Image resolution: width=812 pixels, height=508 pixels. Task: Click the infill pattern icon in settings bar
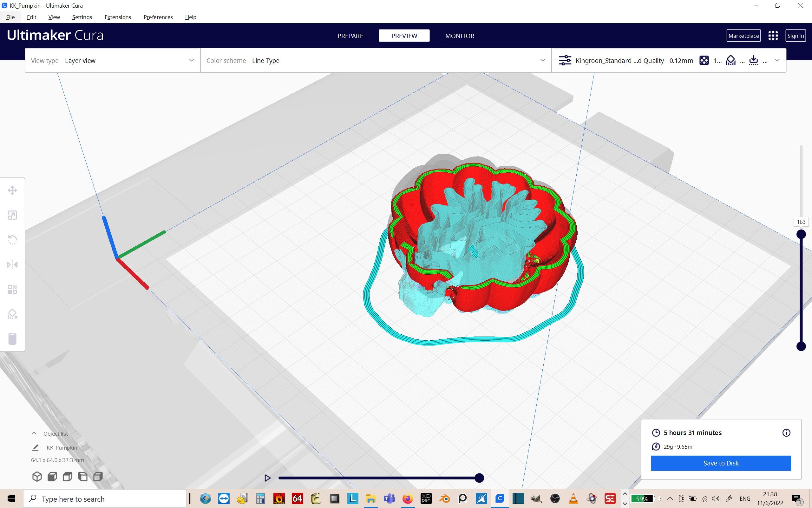704,60
